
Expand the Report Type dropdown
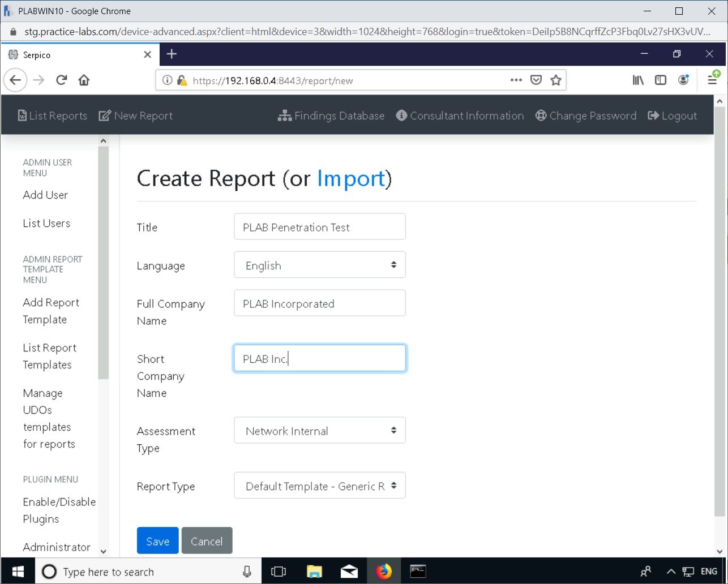coord(319,486)
